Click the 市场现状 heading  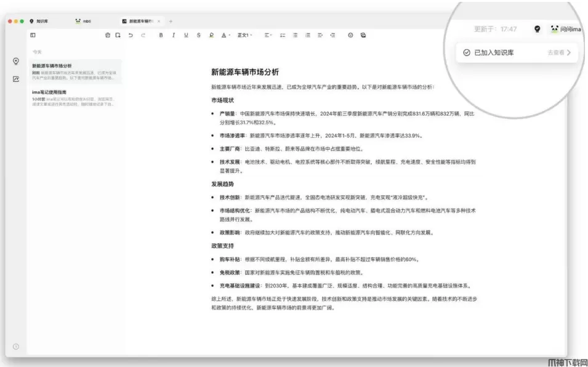coord(222,100)
